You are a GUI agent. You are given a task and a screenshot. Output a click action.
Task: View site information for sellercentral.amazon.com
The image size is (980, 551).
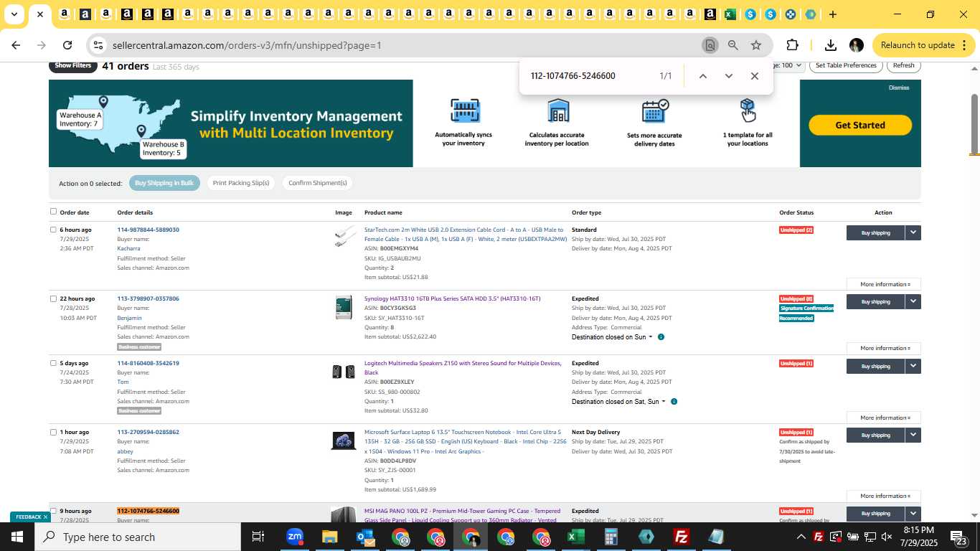tap(98, 45)
